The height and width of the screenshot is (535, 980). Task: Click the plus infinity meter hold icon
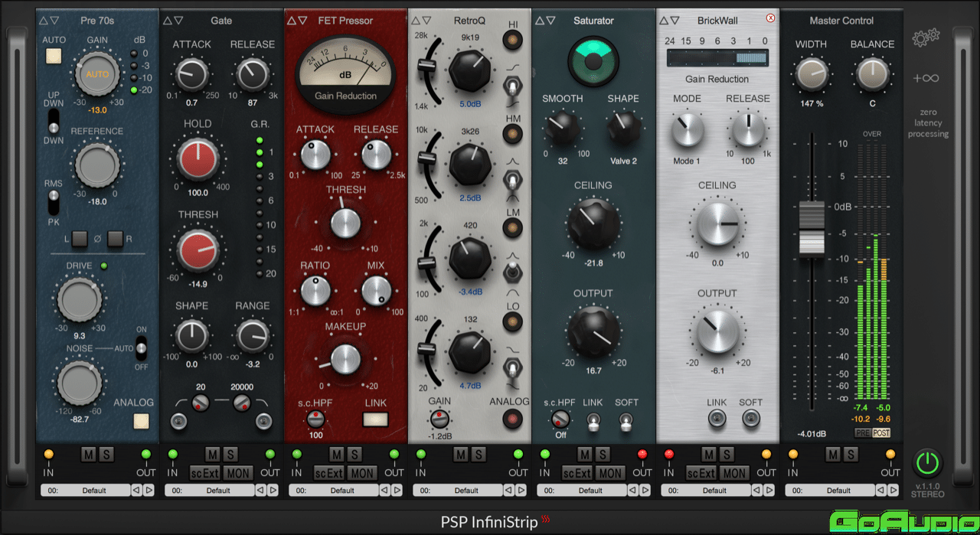pos(926,78)
